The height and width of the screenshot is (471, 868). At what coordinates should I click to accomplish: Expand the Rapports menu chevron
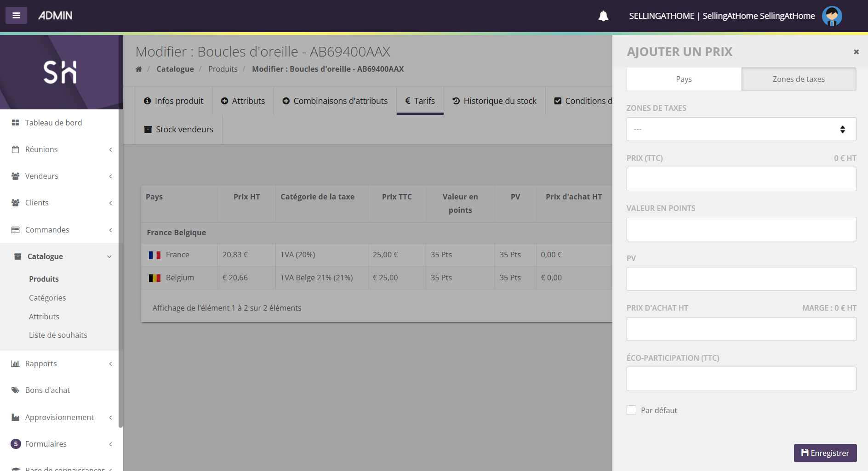pos(110,364)
